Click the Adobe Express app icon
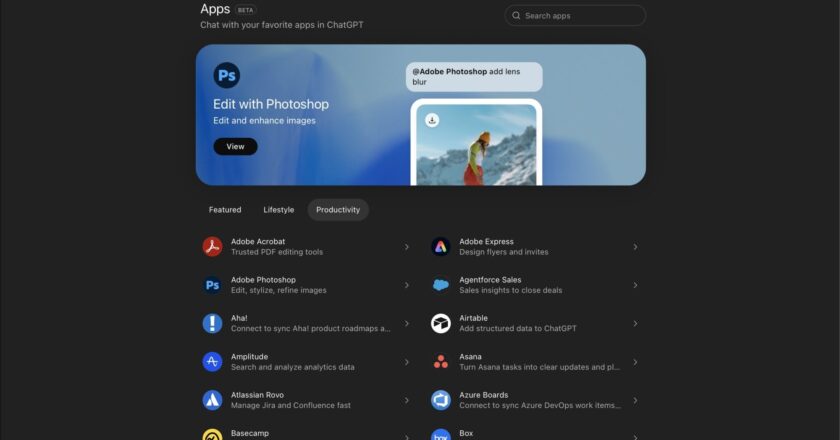This screenshot has width=840, height=440. tap(440, 247)
